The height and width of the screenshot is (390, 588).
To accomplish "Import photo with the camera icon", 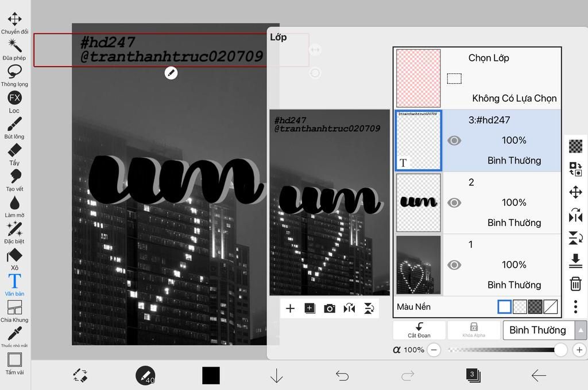I will point(330,309).
